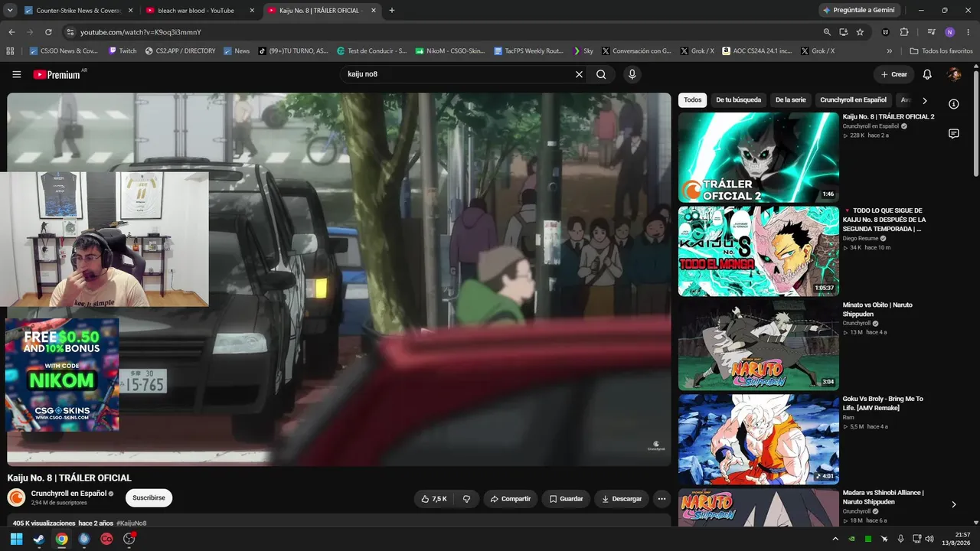Select the Crunchyroll en Español chip
The width and height of the screenshot is (980, 551).
[853, 99]
